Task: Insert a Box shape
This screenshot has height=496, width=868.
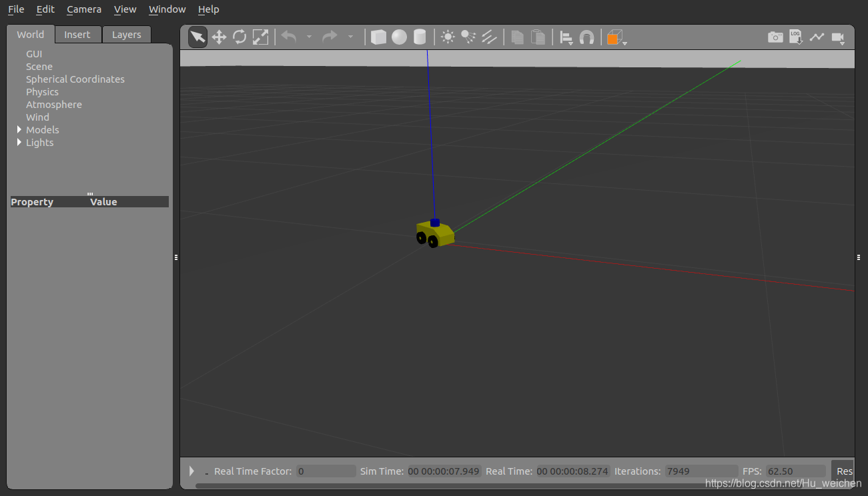Action: pyautogui.click(x=378, y=37)
